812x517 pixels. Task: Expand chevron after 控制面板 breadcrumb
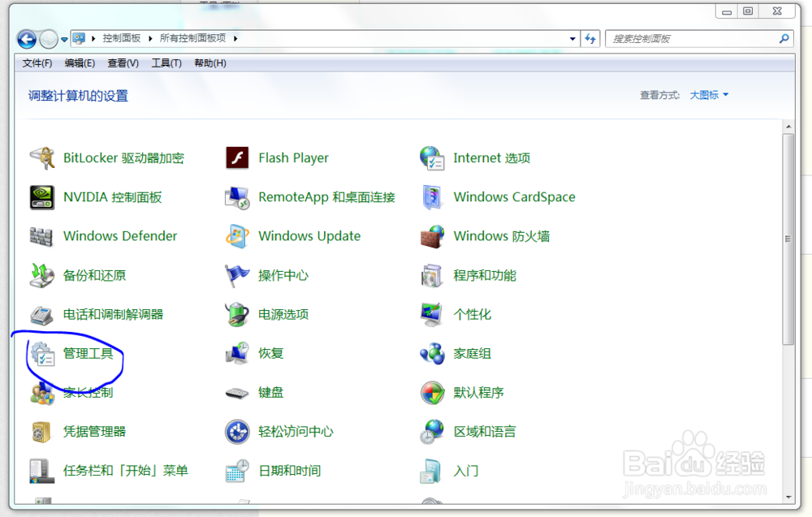(x=150, y=38)
